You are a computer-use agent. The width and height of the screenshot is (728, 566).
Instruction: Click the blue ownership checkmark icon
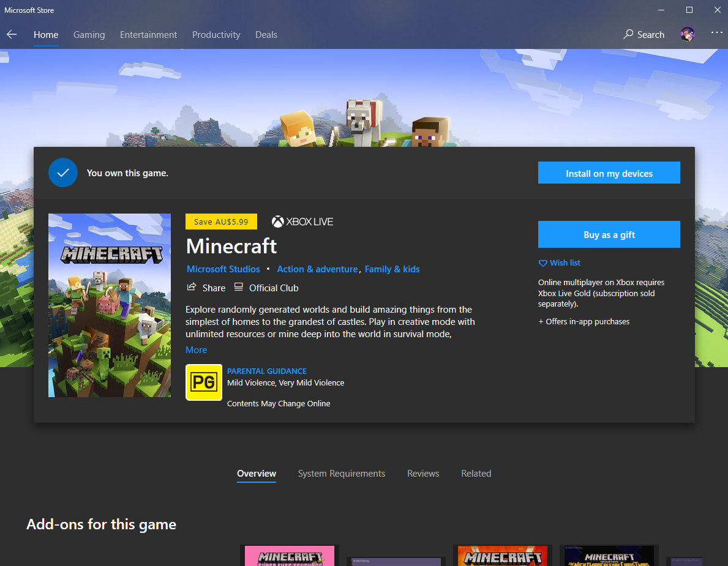[63, 173]
